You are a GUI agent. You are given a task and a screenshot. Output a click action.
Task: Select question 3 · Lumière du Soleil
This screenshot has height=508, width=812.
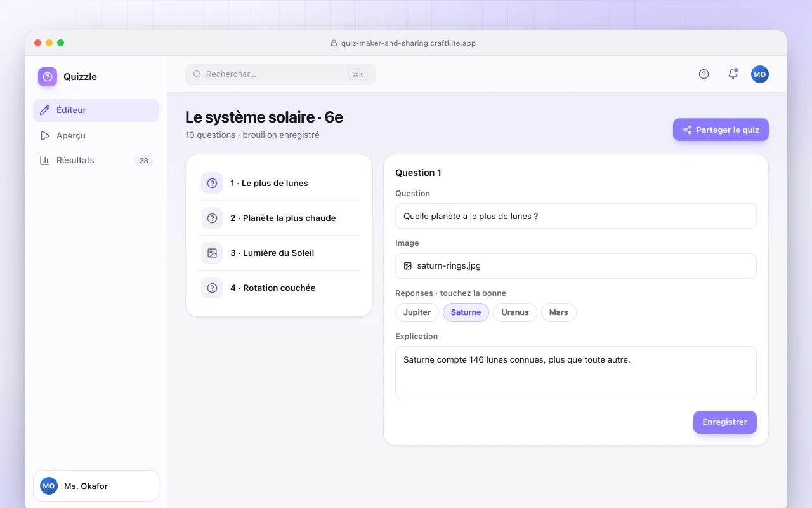point(279,253)
